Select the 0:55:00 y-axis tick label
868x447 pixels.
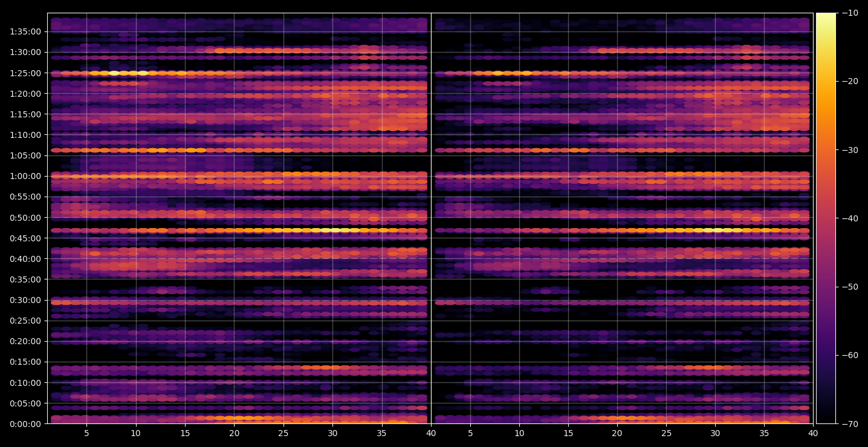(25, 197)
